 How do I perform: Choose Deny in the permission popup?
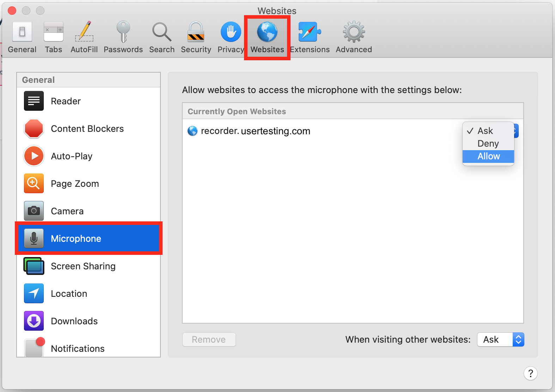[x=488, y=143]
